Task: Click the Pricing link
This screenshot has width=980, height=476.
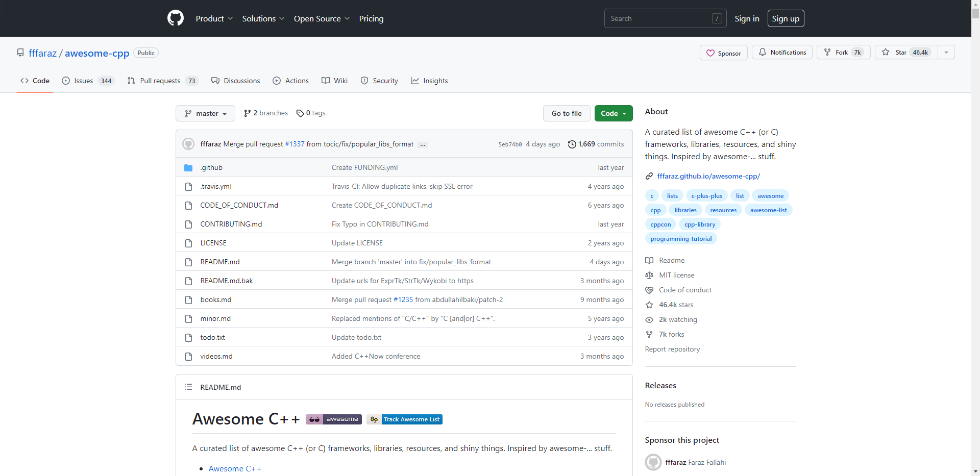Action: click(371, 19)
